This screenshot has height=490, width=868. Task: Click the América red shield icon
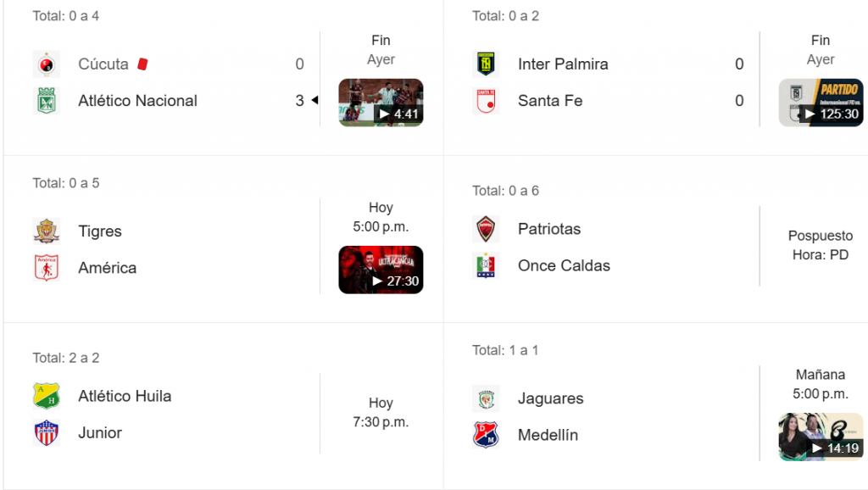click(x=47, y=268)
